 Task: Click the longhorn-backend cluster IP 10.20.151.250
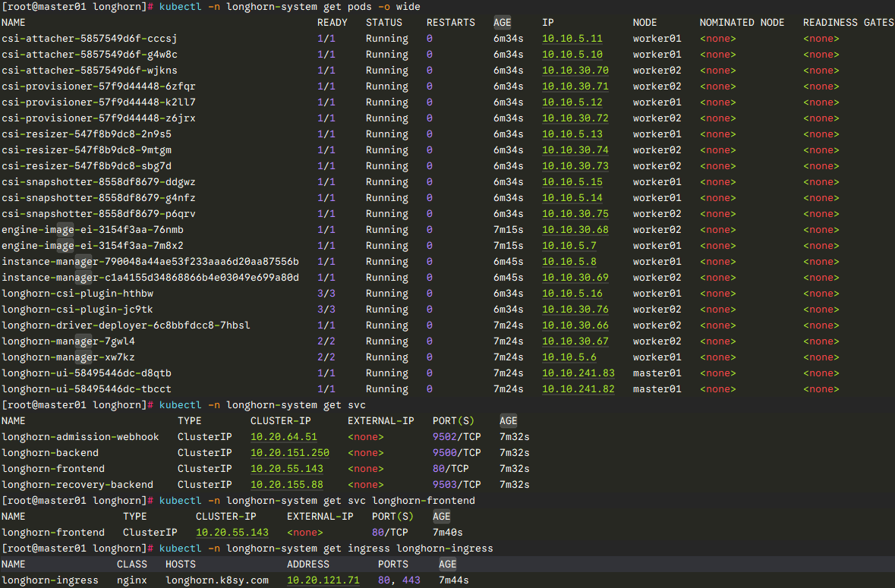289,453
